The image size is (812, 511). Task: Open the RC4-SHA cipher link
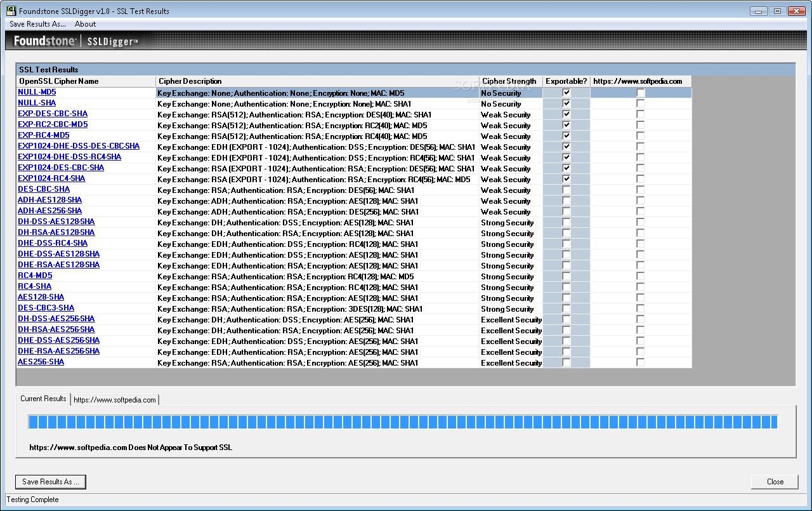(x=35, y=286)
